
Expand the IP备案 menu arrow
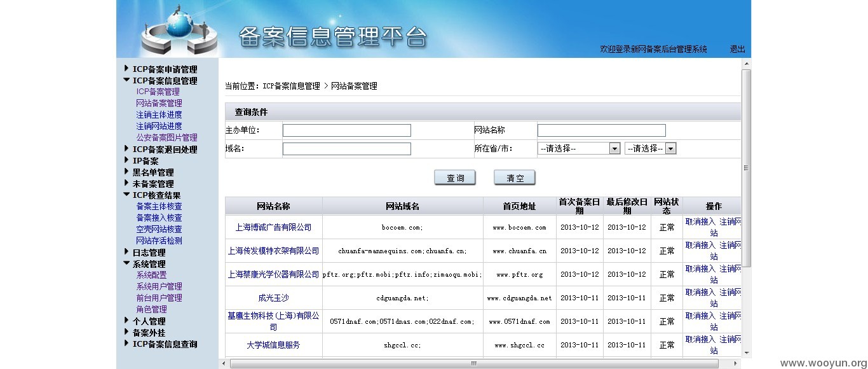[x=126, y=160]
